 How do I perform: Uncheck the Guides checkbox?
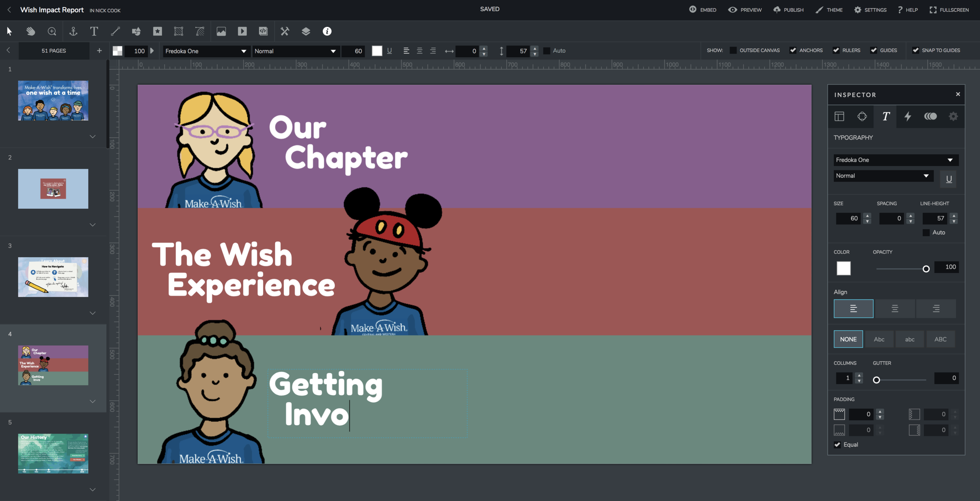click(x=873, y=50)
